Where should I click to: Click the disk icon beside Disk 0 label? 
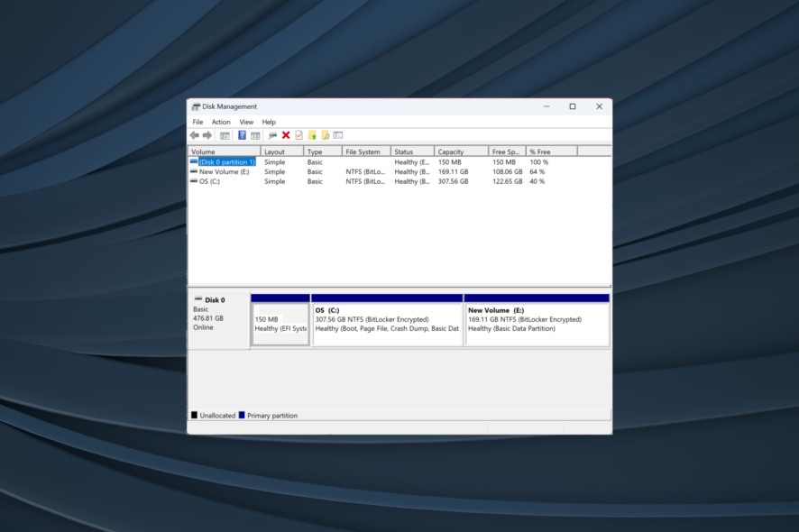coord(198,299)
